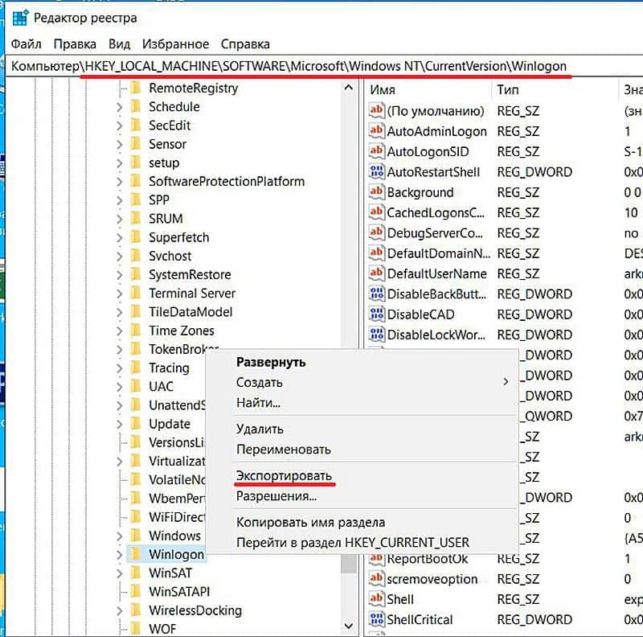Select the Svchost folder icon
643x637 pixels.
[x=135, y=256]
